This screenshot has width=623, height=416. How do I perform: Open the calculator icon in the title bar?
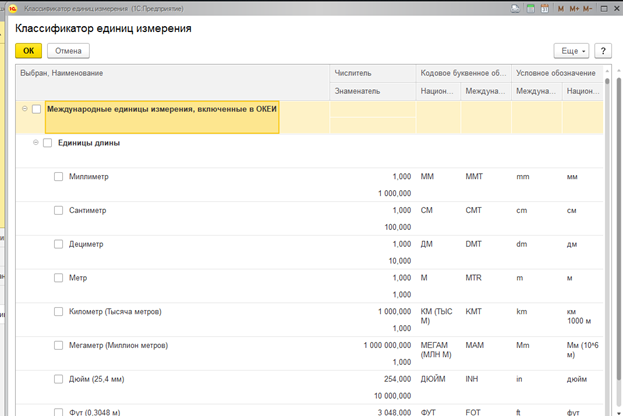[x=530, y=8]
